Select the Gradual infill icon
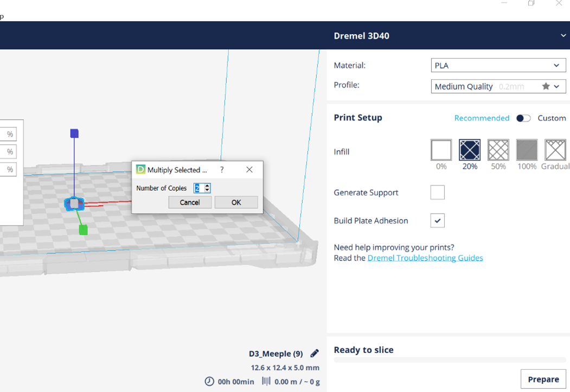The height and width of the screenshot is (392, 570). click(555, 150)
